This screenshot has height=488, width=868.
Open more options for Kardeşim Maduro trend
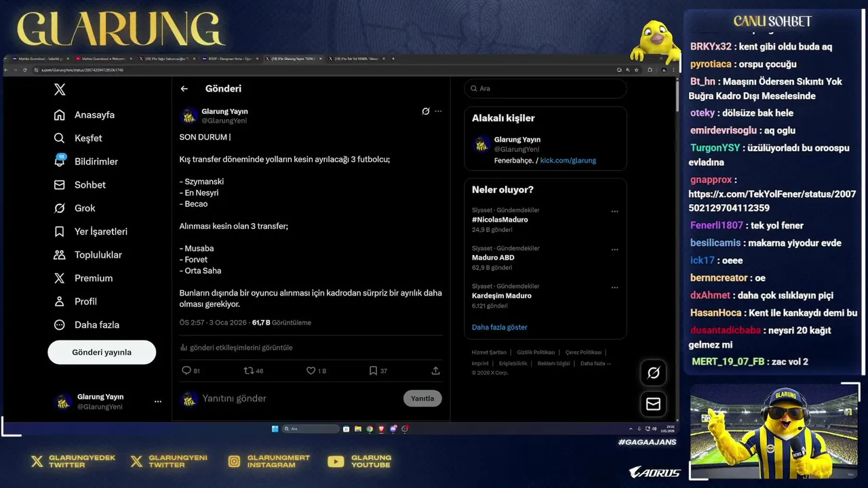[614, 287]
